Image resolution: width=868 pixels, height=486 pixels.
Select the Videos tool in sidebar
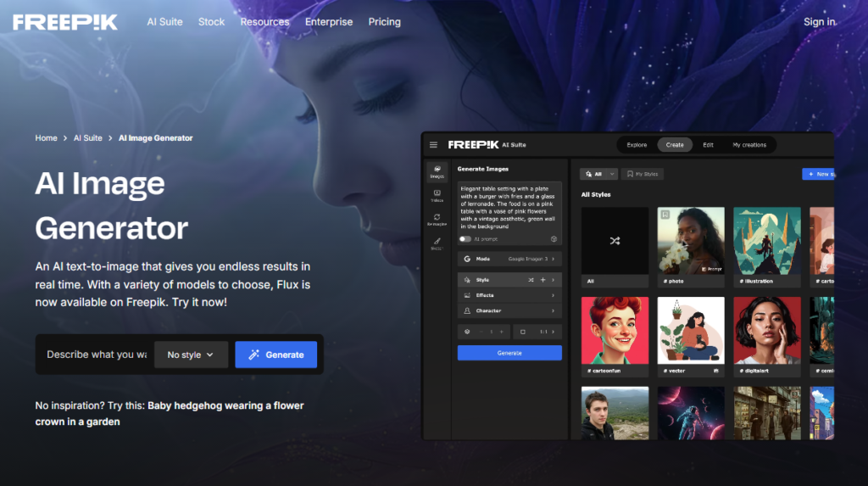437,196
